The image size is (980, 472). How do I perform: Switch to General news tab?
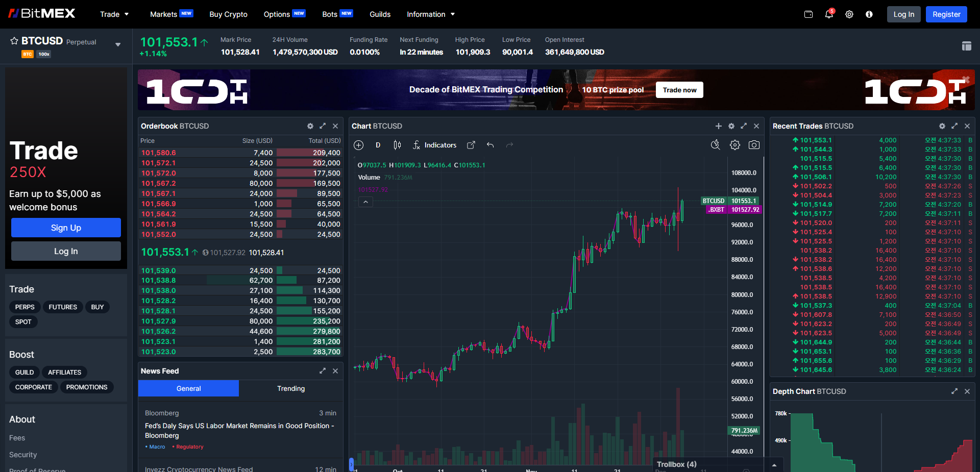[188, 388]
